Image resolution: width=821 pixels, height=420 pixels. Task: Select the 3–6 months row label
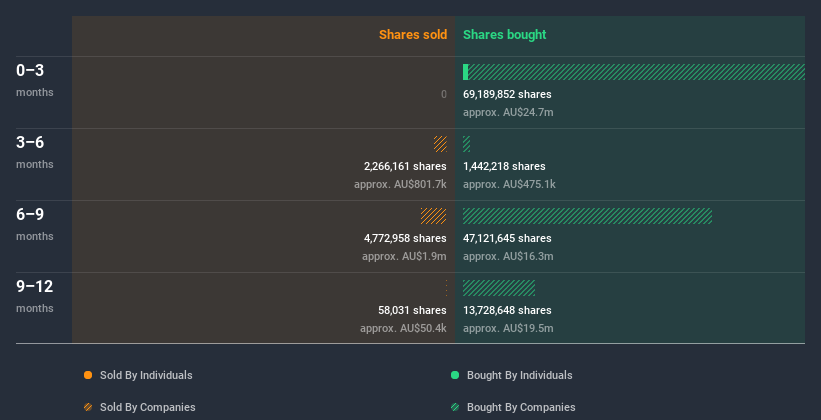click(35, 152)
